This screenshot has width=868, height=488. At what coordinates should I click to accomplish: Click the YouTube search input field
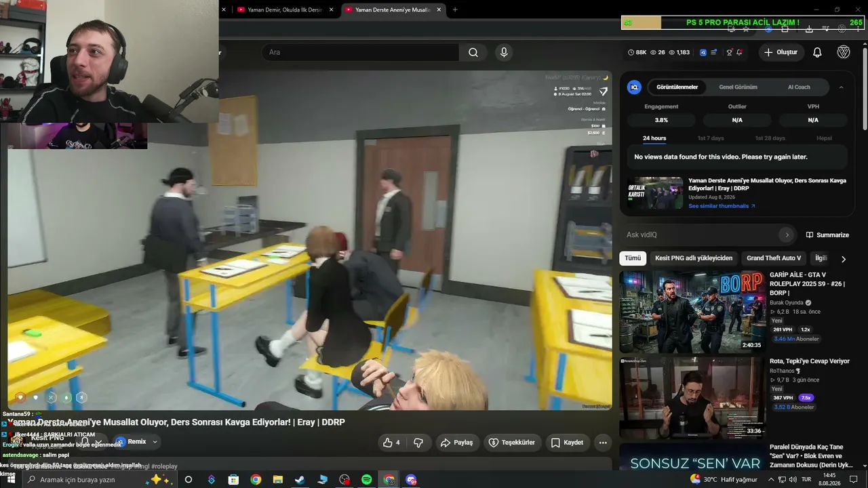[x=360, y=52]
